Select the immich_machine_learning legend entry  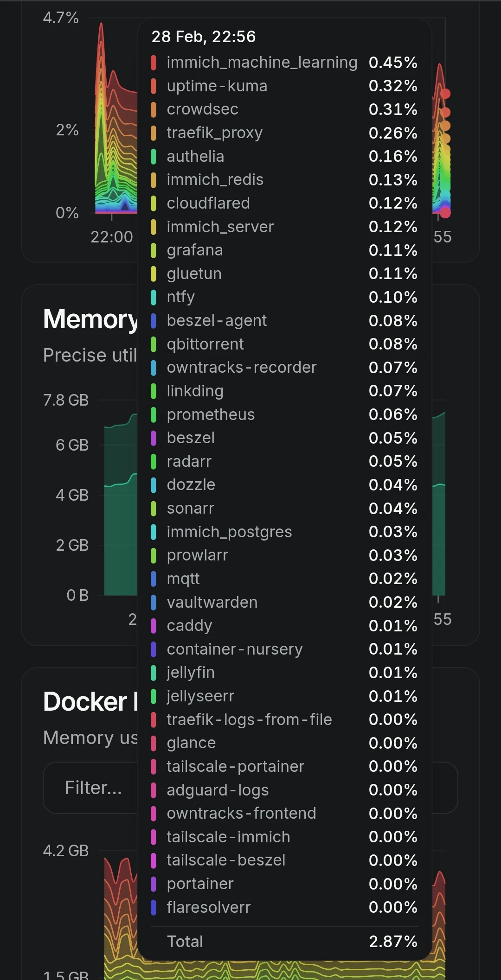(262, 62)
